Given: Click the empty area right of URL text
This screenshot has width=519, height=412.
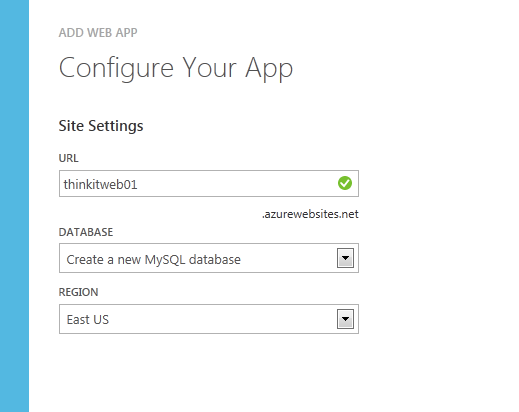Looking at the screenshot, I should (x=237, y=184).
